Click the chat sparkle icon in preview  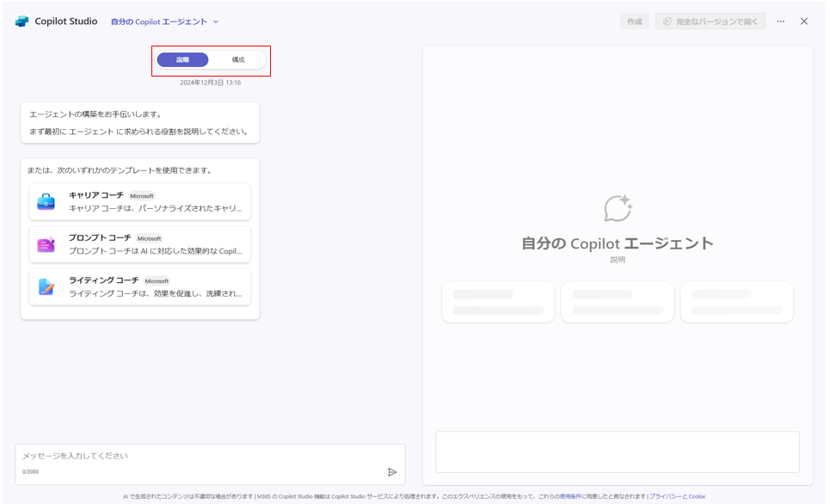click(x=618, y=208)
